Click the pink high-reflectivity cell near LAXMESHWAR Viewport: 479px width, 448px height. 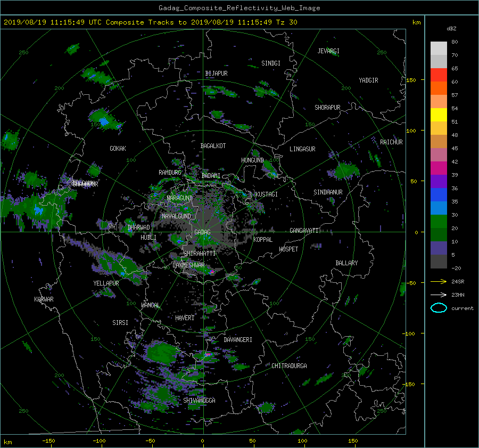(x=212, y=271)
